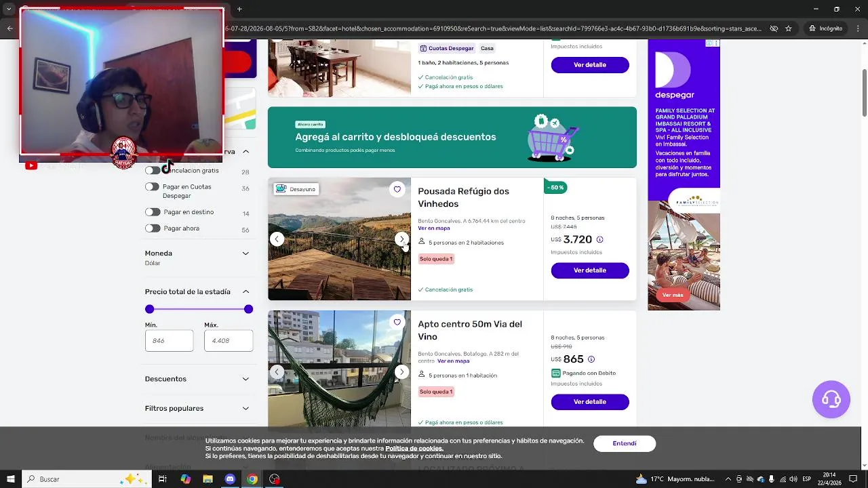
Task: Open the ad info icon on the Despegar ad
Action: [x=709, y=43]
